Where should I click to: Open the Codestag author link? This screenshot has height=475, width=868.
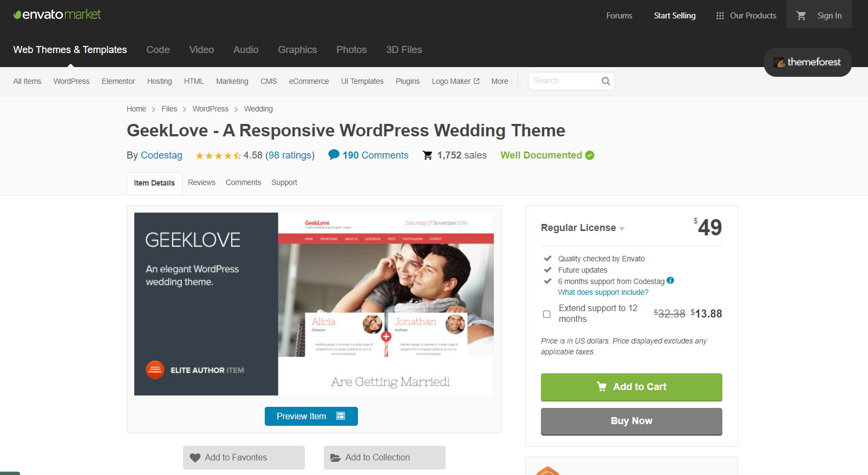(x=161, y=155)
